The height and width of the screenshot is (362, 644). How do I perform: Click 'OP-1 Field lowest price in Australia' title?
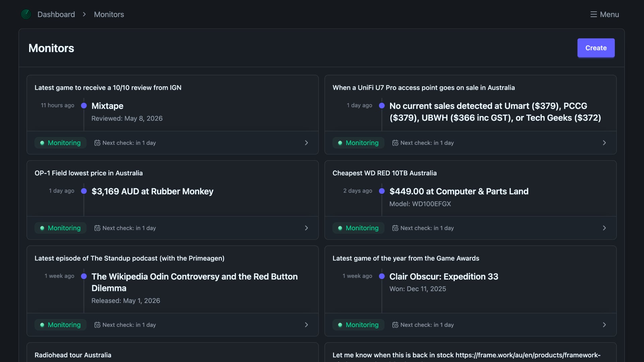(89, 173)
